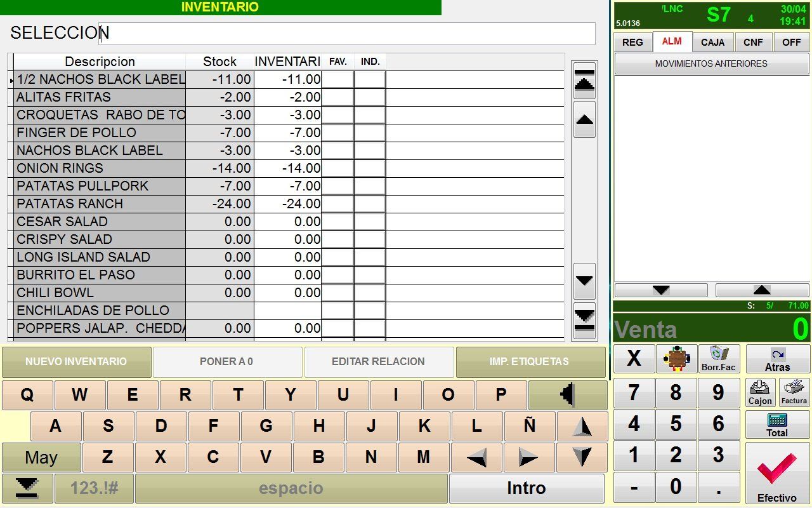Select the ALM tab

(672, 41)
